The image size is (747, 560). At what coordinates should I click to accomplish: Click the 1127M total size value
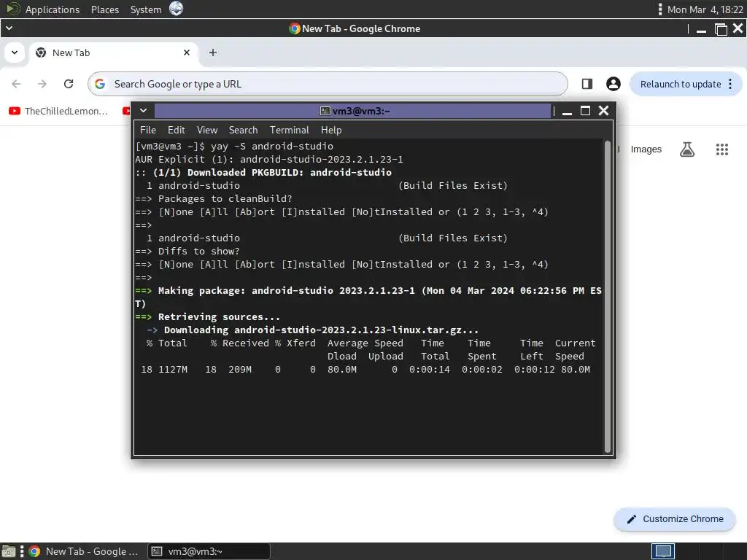173,370
